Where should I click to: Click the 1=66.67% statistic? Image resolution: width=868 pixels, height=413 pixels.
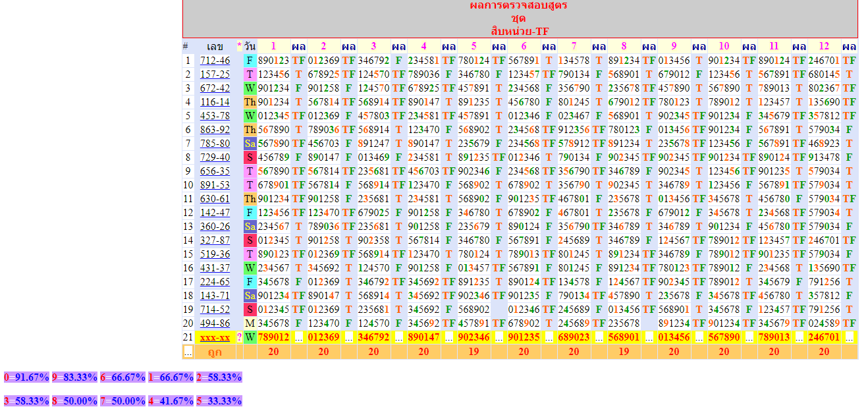(x=171, y=377)
